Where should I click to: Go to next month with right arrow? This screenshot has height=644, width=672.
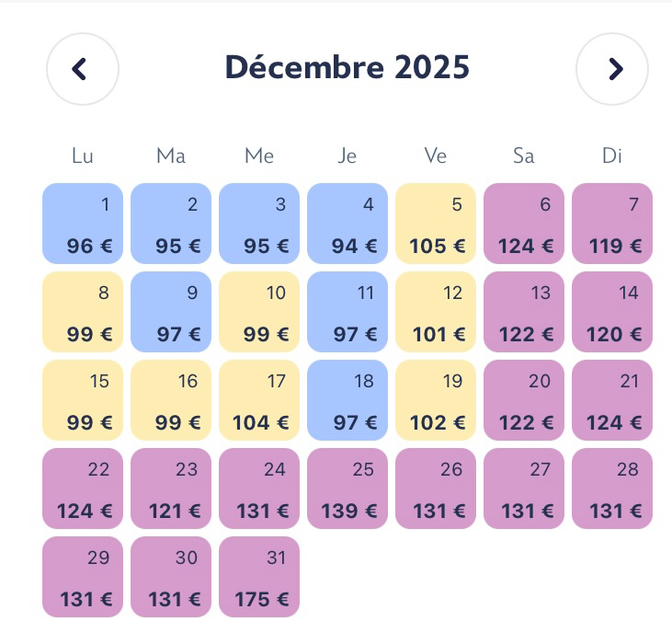click(x=612, y=69)
